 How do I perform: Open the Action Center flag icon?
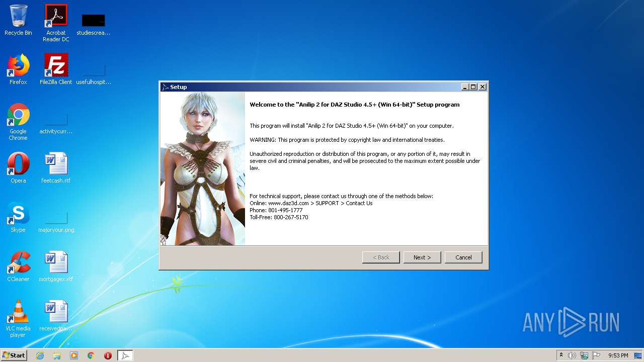596,355
